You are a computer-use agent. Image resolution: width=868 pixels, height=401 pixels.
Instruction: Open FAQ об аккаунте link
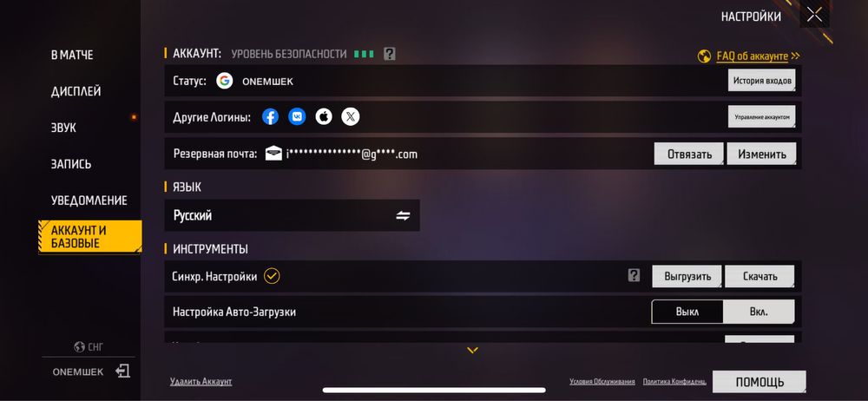(x=752, y=56)
